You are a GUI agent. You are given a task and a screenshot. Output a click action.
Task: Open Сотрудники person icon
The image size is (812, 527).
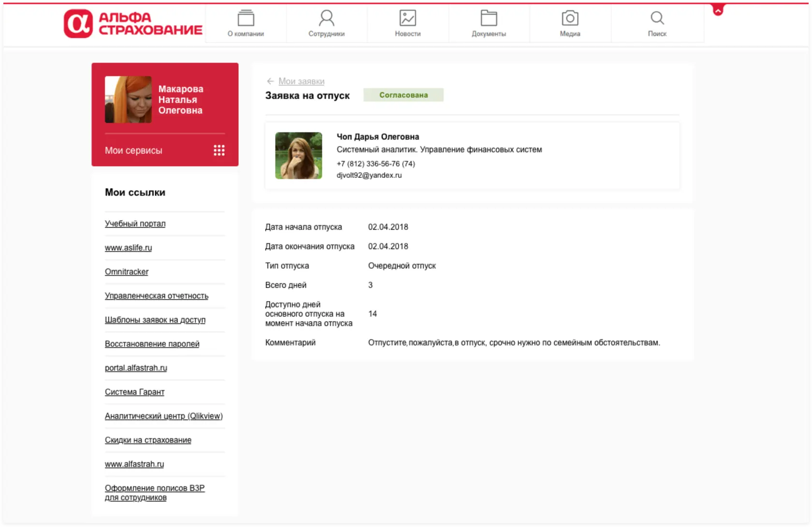click(327, 18)
